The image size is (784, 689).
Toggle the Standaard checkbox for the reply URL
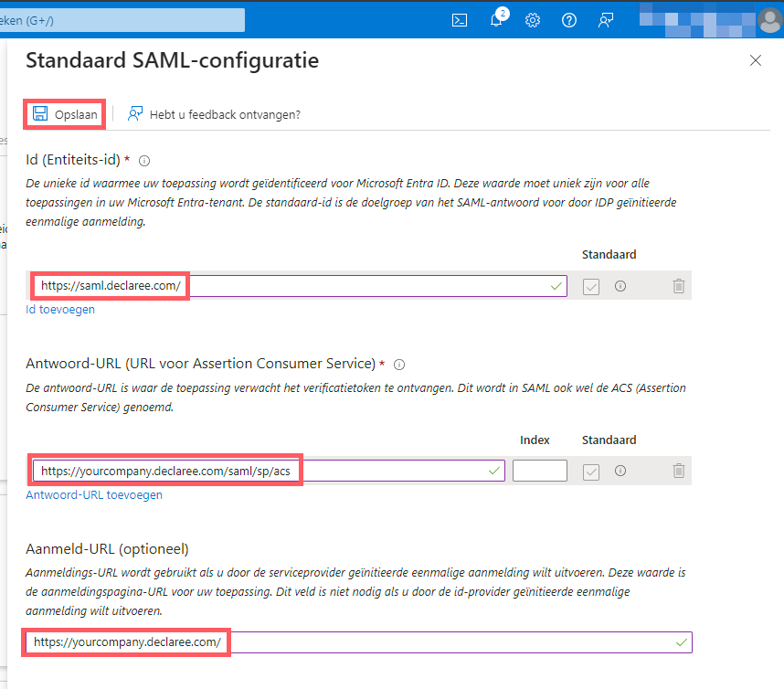point(590,471)
